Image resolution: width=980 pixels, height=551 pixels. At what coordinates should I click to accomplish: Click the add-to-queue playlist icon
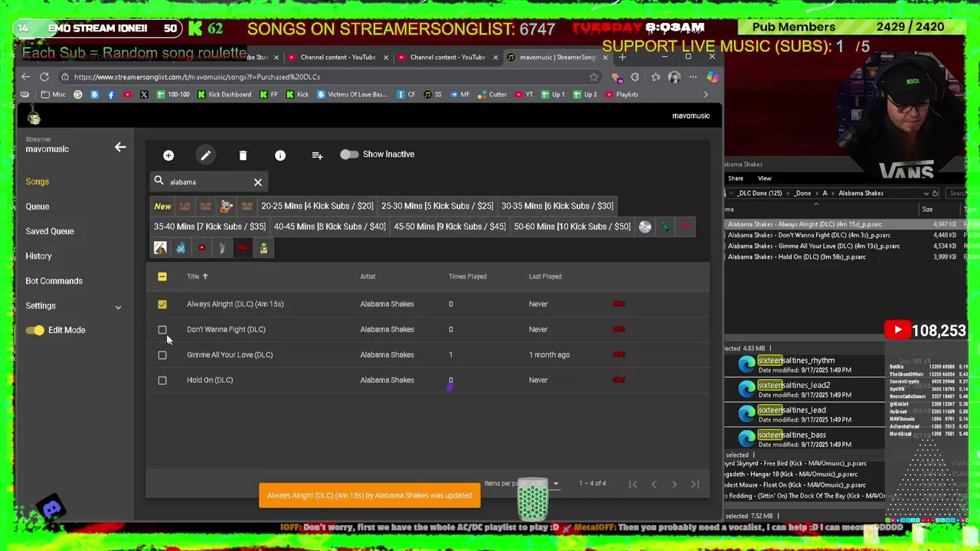pyautogui.click(x=317, y=155)
